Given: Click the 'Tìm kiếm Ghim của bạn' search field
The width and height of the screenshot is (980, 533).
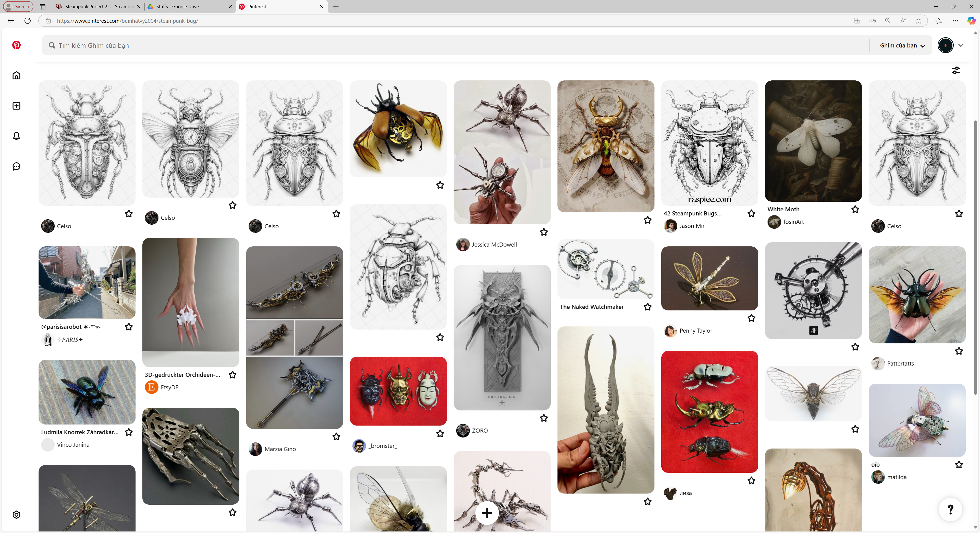Looking at the screenshot, I should 455,45.
